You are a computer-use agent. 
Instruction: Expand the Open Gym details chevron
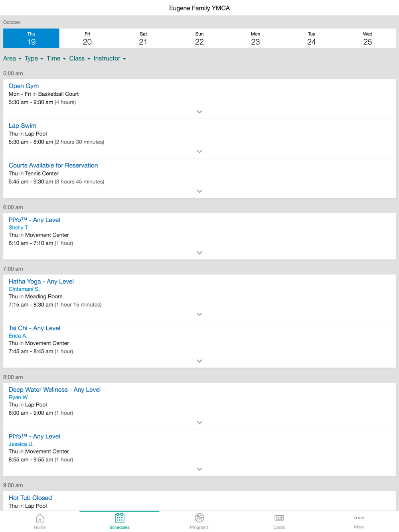(199, 112)
